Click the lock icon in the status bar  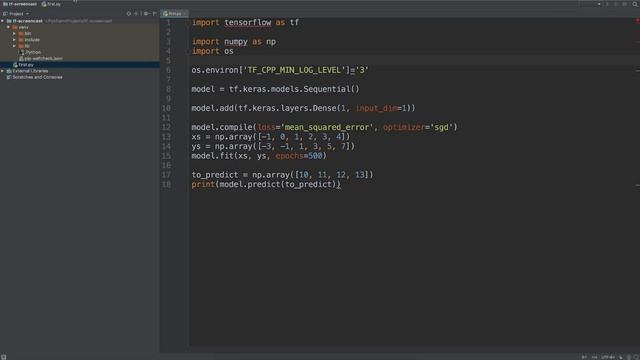[x=620, y=357]
